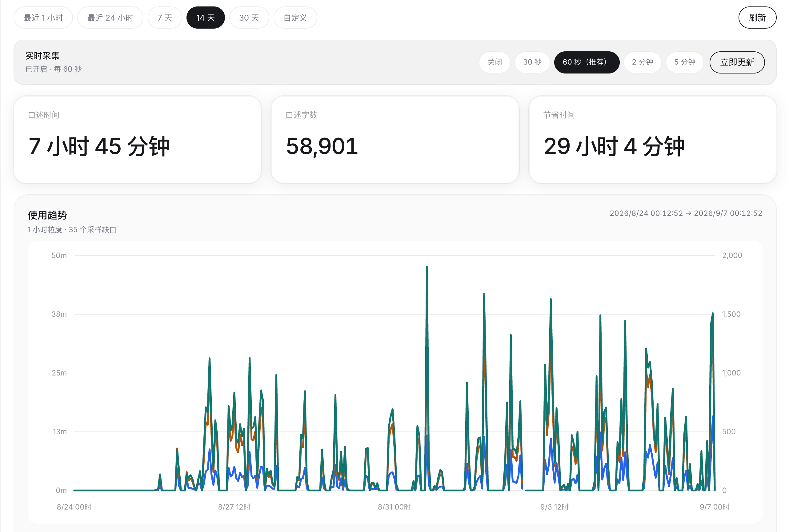Image resolution: width=789 pixels, height=532 pixels.
Task: Switch to 最近 24 小时 range
Action: pos(110,18)
